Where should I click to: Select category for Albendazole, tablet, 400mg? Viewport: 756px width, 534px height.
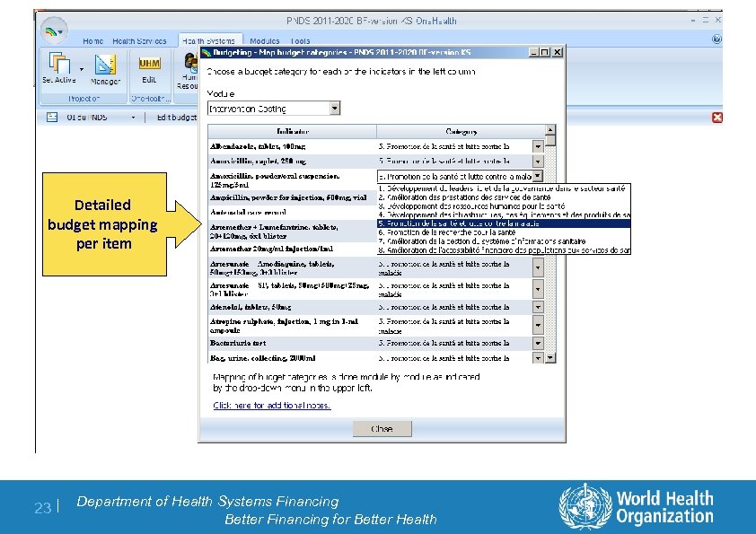pos(540,144)
